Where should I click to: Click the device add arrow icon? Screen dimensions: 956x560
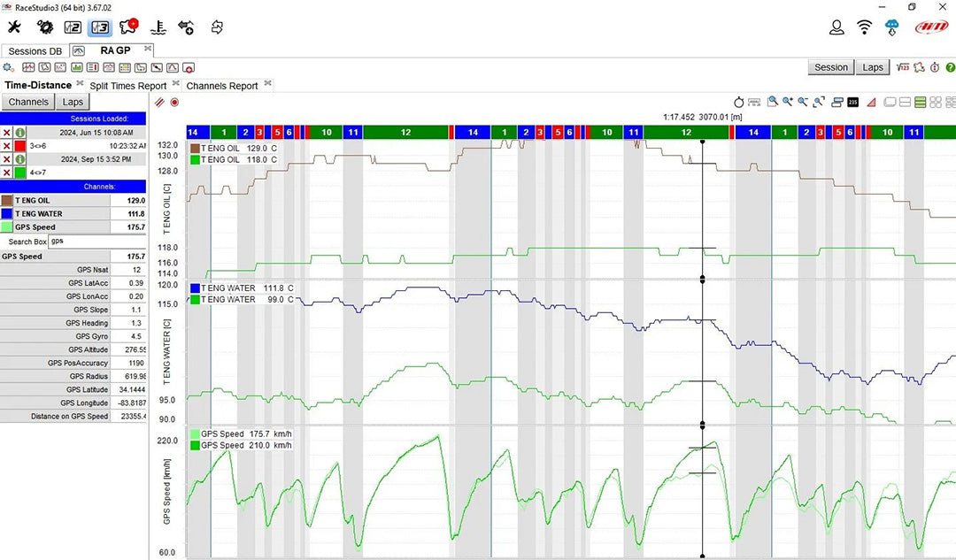186,27
